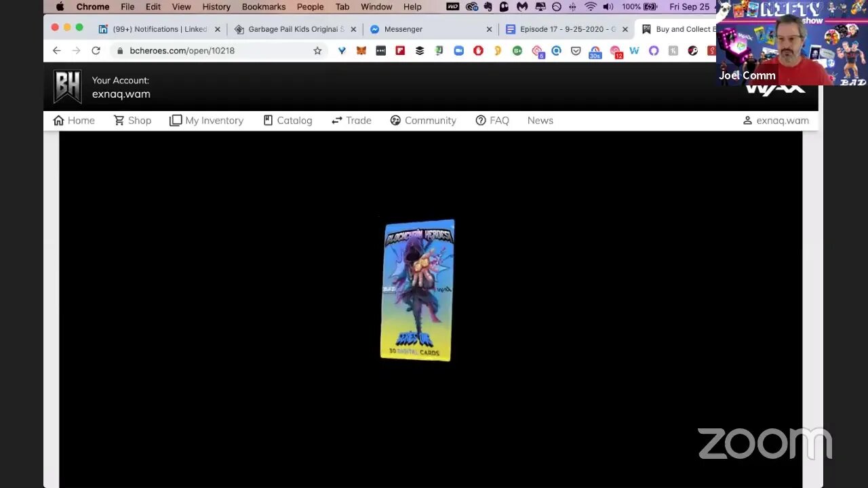Viewport: 868px width, 488px height.
Task: Go to Home in site navigation
Action: [x=74, y=120]
